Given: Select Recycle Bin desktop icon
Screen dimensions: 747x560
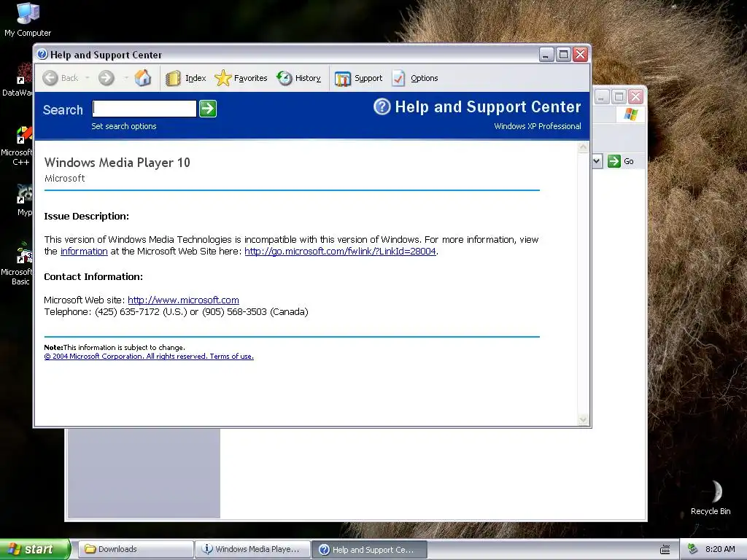Looking at the screenshot, I should tap(711, 497).
